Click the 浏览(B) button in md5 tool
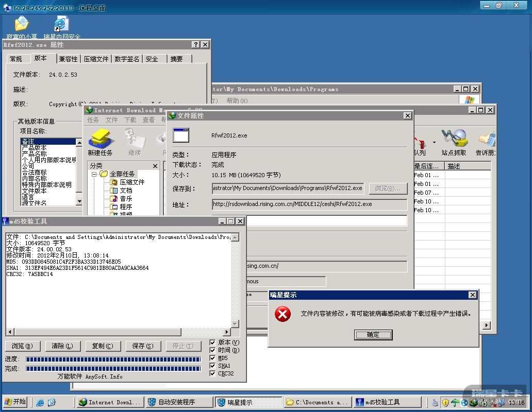532x412 pixels. [22, 346]
